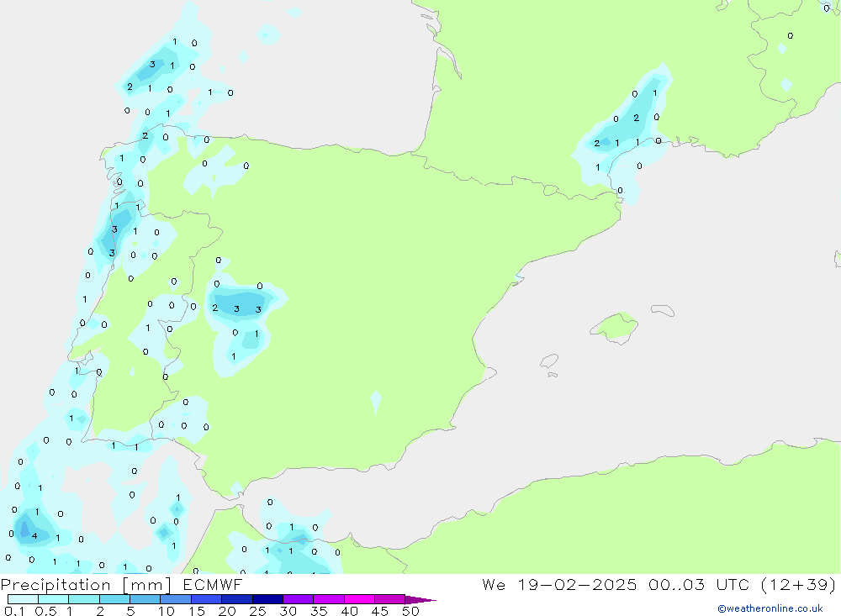This screenshot has height=616, width=841.
Task: Click the 'We' weekday label
Action: click(x=494, y=584)
